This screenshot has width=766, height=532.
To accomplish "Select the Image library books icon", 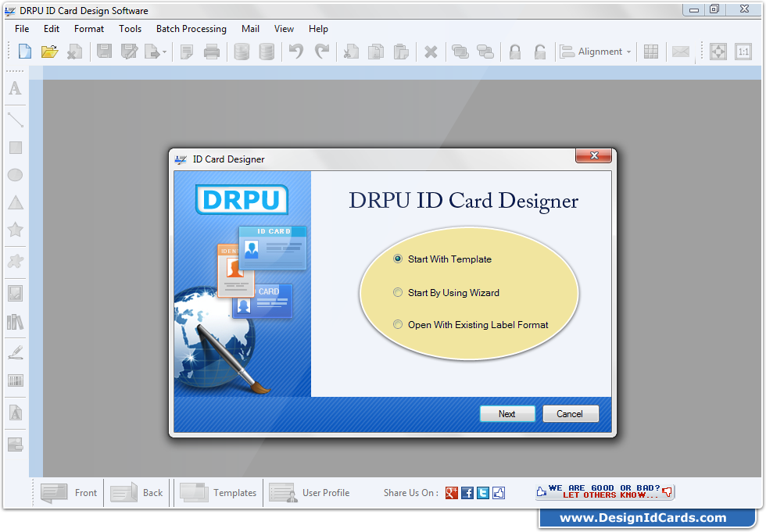I will coord(15,322).
